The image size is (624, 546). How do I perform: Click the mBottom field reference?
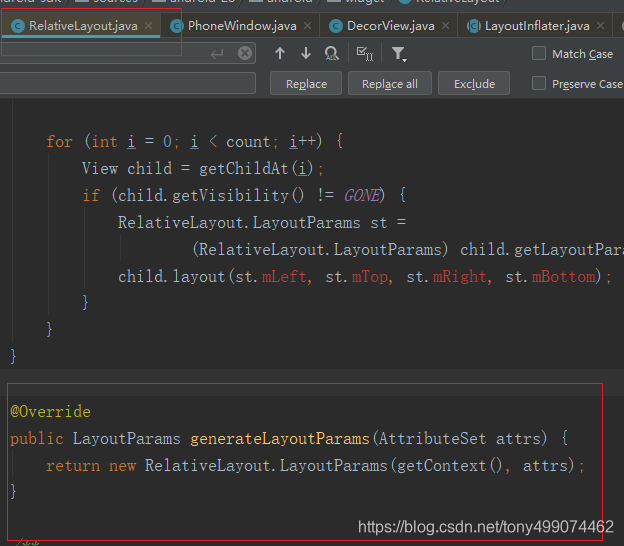coord(564,277)
